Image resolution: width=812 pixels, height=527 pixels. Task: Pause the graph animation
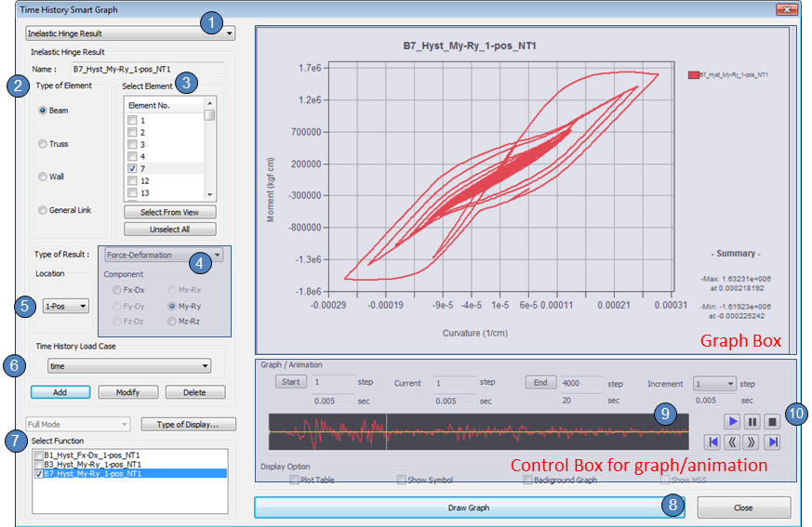tap(752, 421)
